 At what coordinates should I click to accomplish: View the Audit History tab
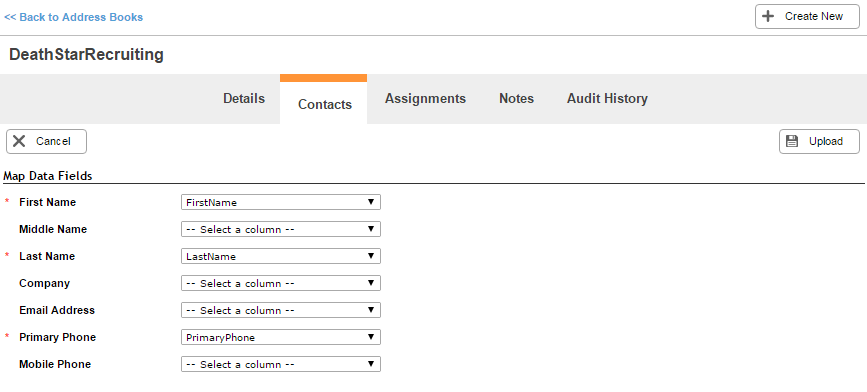(607, 99)
